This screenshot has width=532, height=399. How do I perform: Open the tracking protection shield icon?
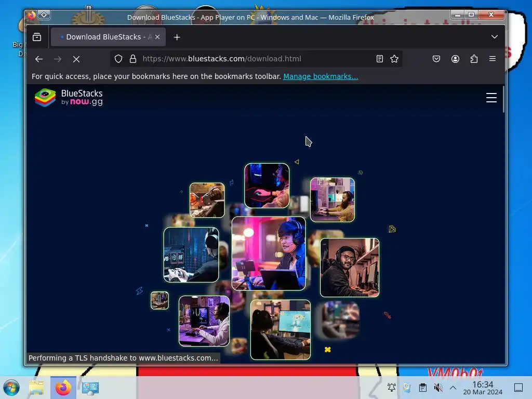coord(118,59)
